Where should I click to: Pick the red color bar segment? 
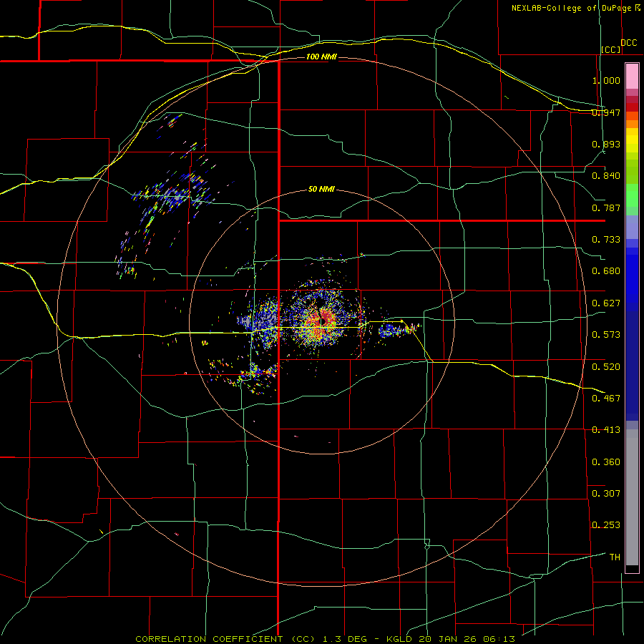[632, 107]
